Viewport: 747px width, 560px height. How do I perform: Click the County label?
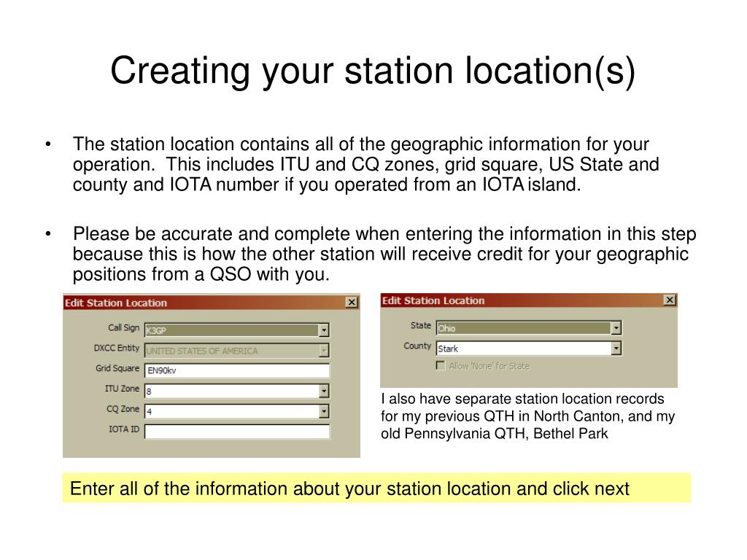coord(417,346)
